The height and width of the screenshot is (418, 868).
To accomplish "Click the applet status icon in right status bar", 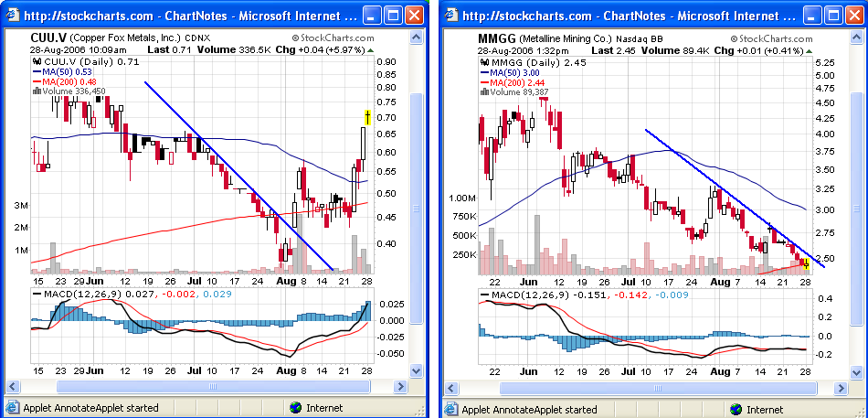I will [451, 409].
